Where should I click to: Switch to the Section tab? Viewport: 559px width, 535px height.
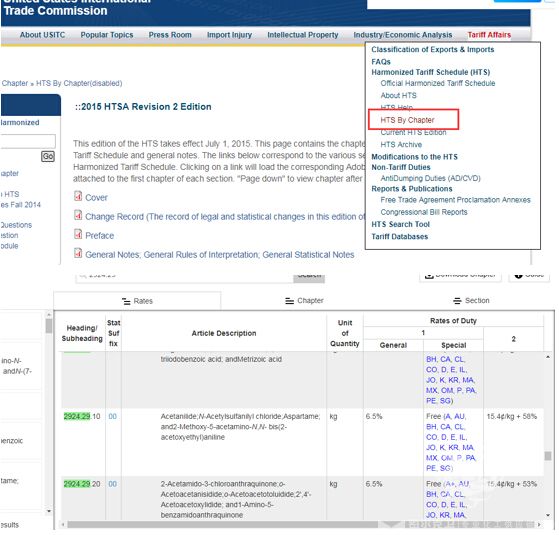click(471, 301)
